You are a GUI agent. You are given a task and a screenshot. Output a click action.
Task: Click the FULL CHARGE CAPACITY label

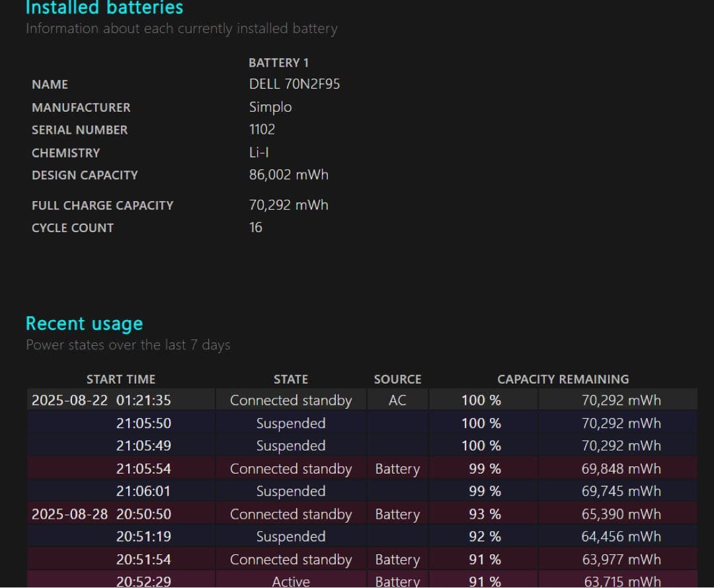click(x=102, y=206)
